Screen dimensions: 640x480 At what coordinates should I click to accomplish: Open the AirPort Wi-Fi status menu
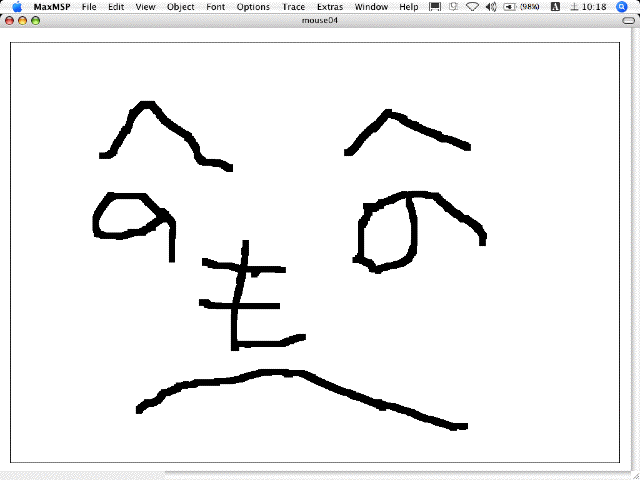point(472,7)
